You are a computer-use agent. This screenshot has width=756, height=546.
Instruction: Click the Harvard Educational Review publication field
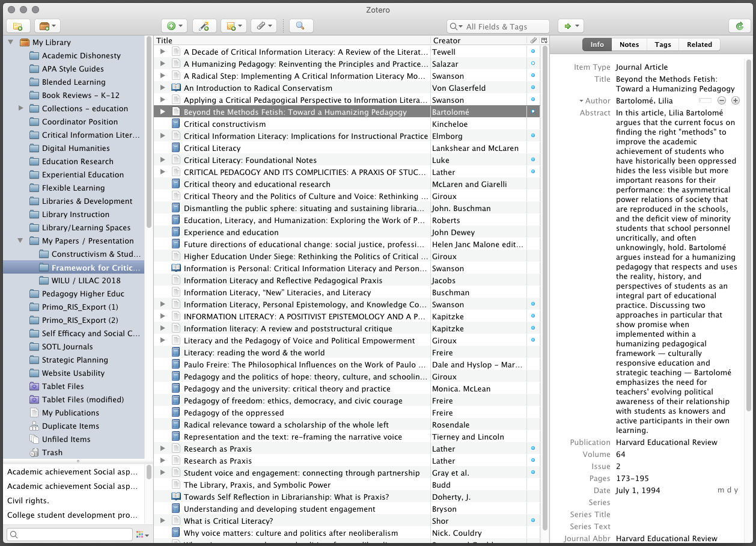(x=666, y=442)
